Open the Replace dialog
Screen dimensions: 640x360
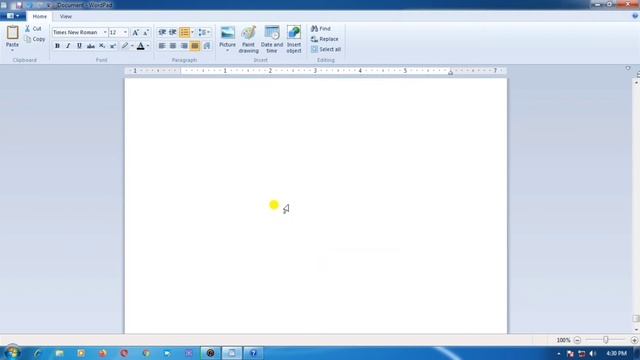tap(324, 39)
